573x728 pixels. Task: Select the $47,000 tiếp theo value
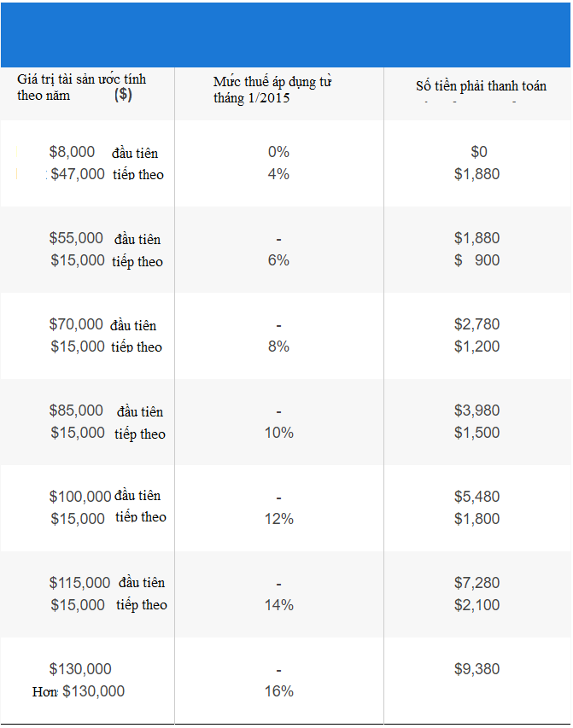tap(107, 175)
